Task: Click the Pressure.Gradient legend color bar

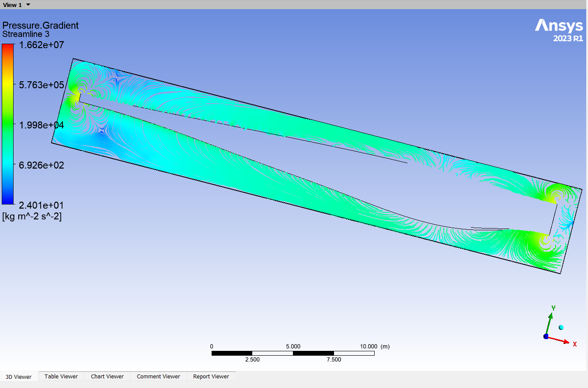Action: pos(7,124)
